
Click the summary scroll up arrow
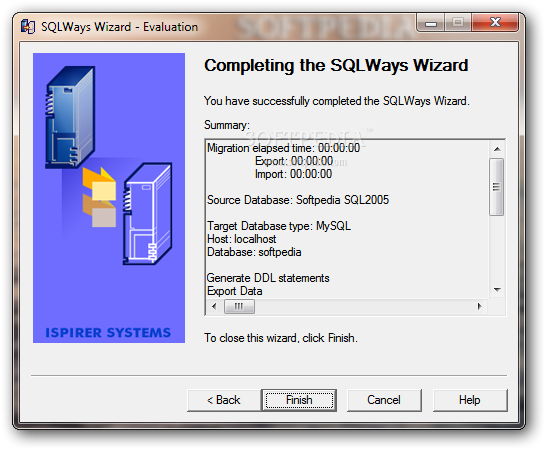[x=497, y=149]
